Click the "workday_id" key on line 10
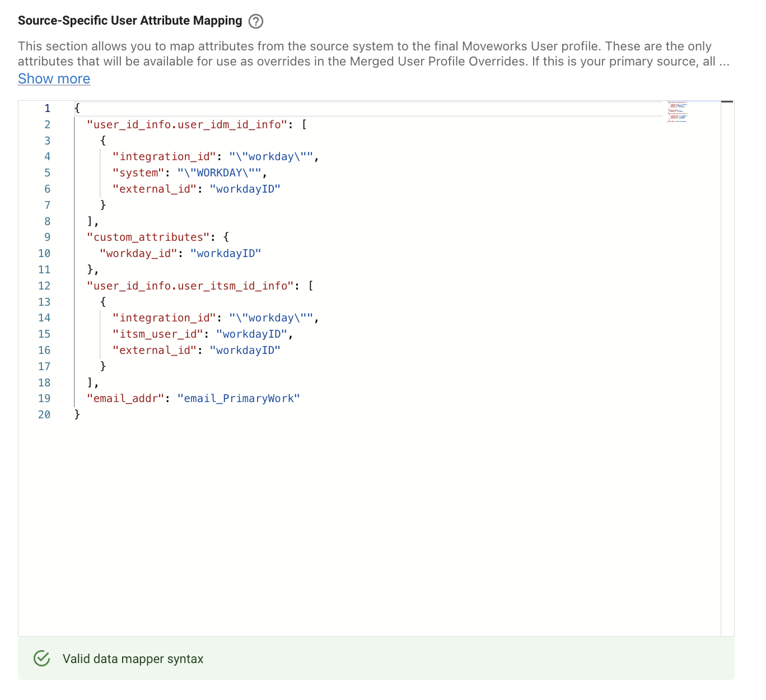Image resolution: width=766 pixels, height=700 pixels. coord(138,254)
